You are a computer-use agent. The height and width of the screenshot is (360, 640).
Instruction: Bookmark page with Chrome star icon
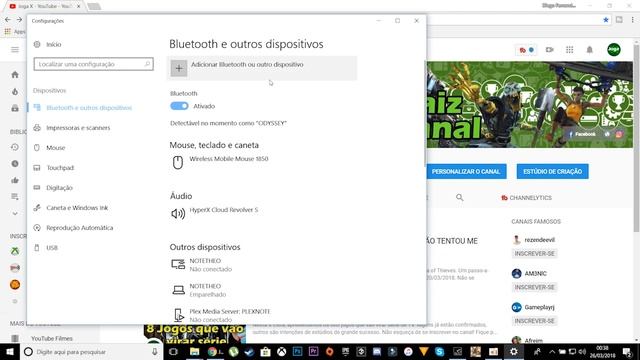point(606,20)
